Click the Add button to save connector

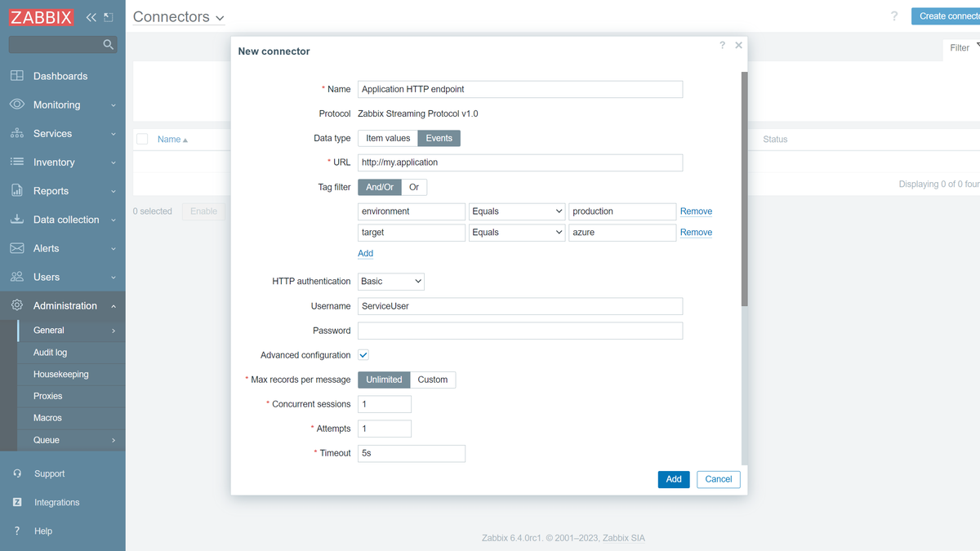pos(674,479)
